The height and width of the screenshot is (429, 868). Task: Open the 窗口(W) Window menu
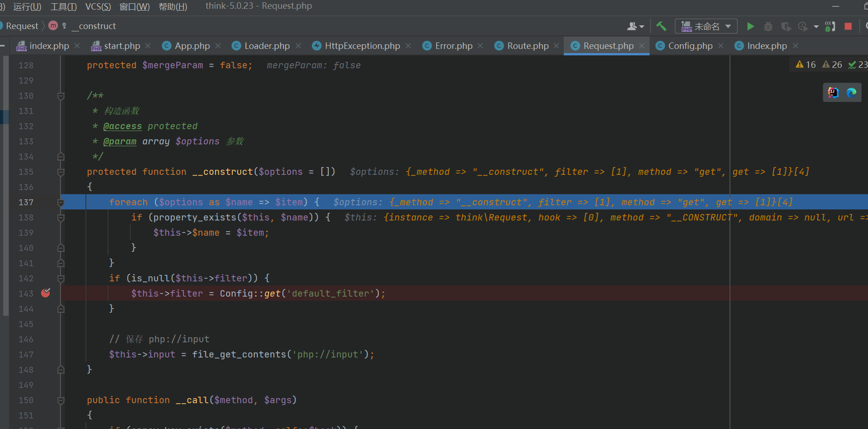134,6
